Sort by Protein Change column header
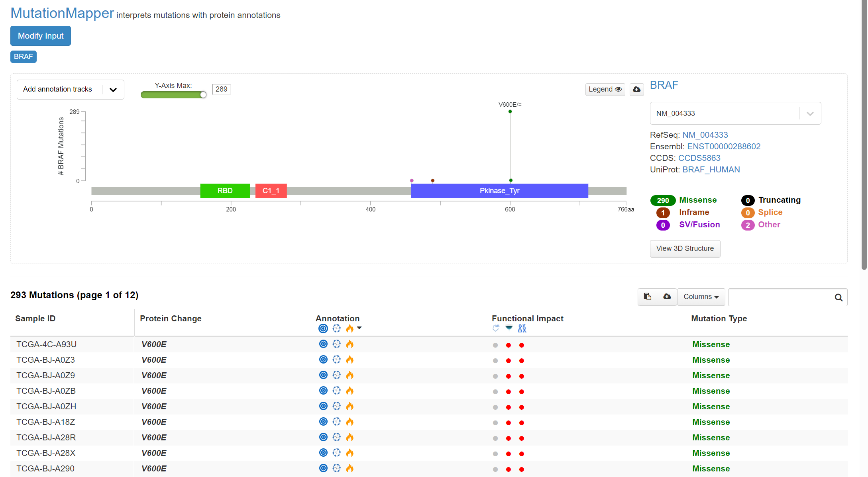This screenshot has height=477, width=868. coord(171,319)
